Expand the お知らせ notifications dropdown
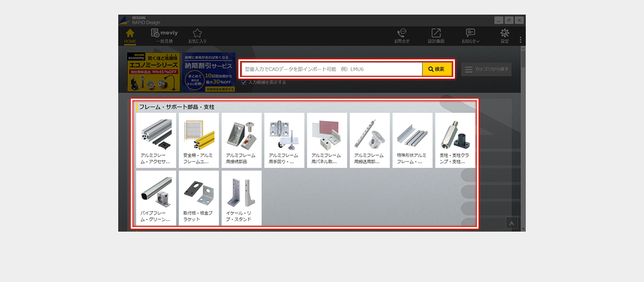 (x=470, y=35)
